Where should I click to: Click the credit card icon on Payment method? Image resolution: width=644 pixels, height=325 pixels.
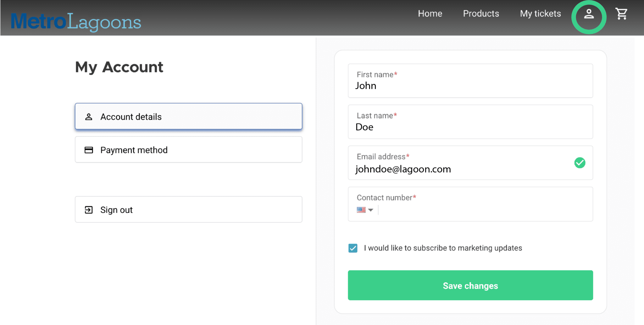point(88,150)
